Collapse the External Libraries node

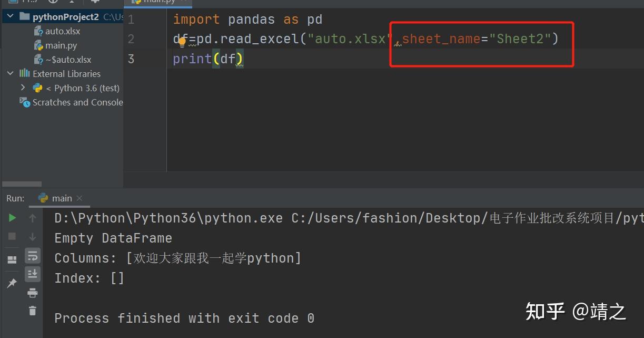coord(10,73)
